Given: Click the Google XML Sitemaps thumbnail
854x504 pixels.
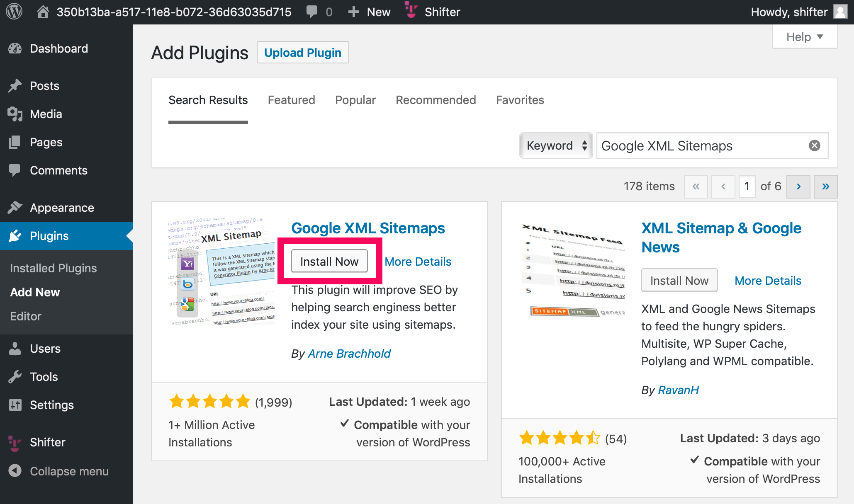Looking at the screenshot, I should pos(221,271).
